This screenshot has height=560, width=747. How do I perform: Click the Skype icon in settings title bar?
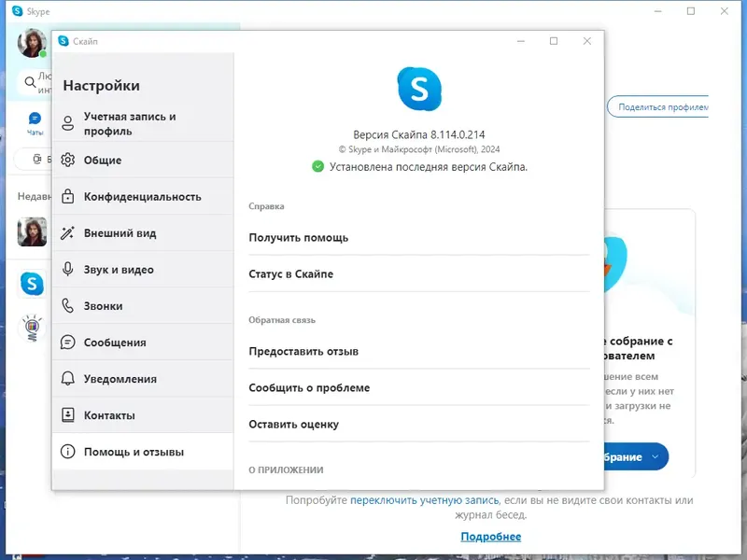[x=63, y=41]
